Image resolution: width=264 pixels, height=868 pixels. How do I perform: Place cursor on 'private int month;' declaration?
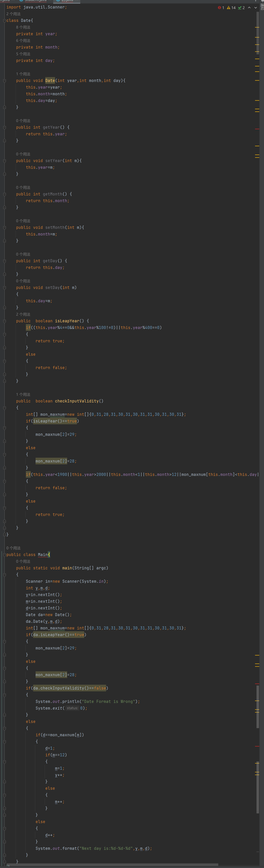(x=38, y=47)
